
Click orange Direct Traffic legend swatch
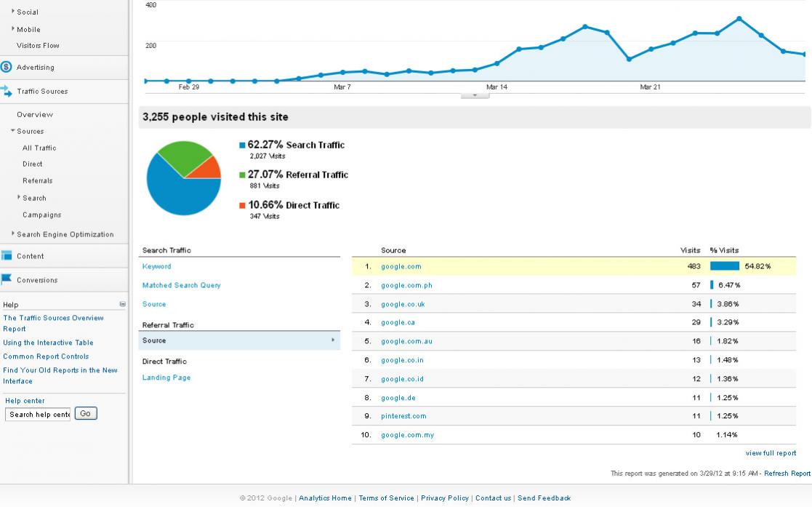(242, 205)
